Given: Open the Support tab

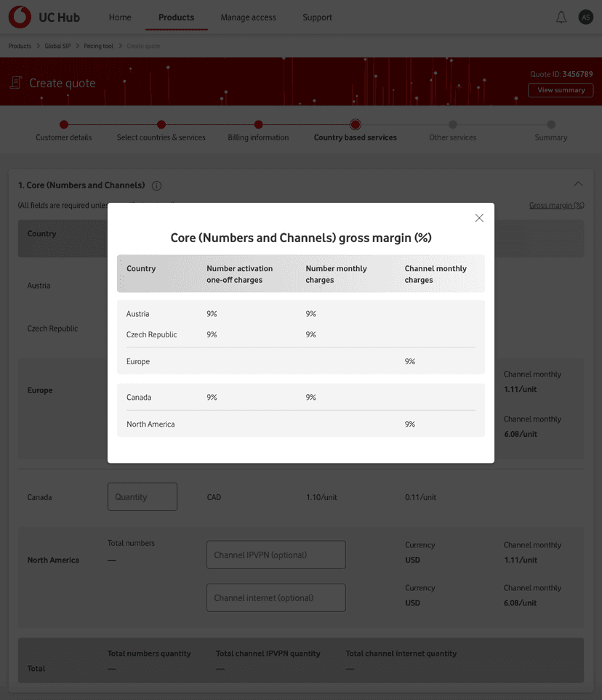Looking at the screenshot, I should tap(317, 17).
